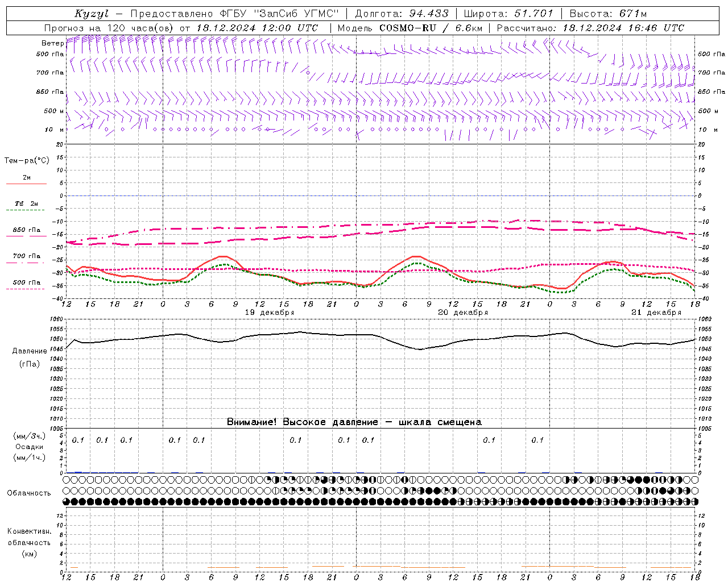This screenshot has height=582, width=728.
Task: Click the Внимание! Высокое давление warning text
Action: [x=354, y=422]
